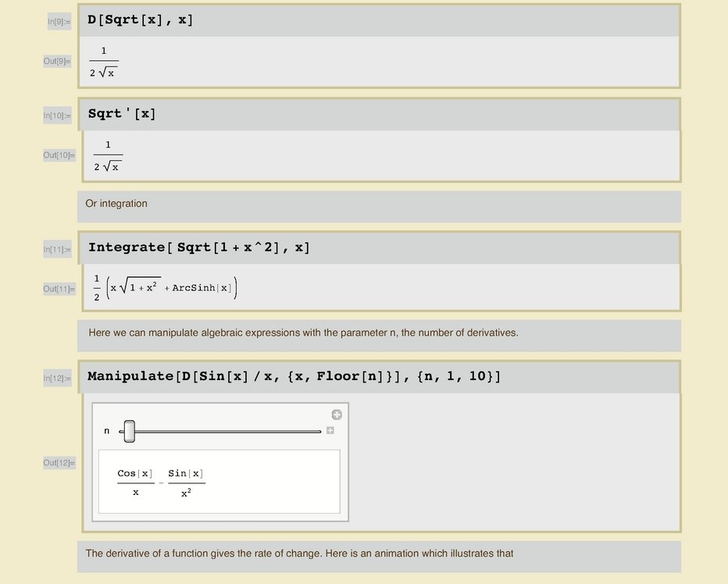Click the n slider track's right end

(x=318, y=431)
